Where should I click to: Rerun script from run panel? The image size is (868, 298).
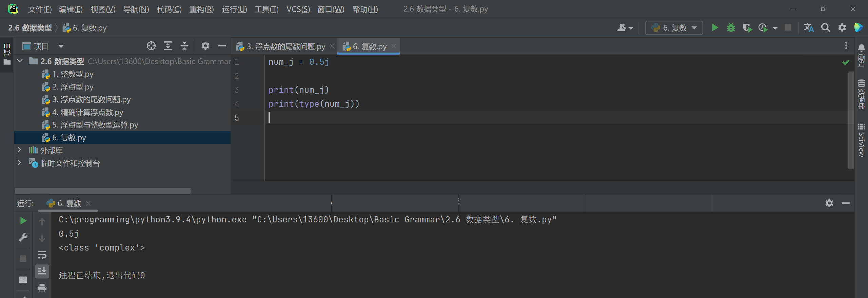pyautogui.click(x=23, y=221)
